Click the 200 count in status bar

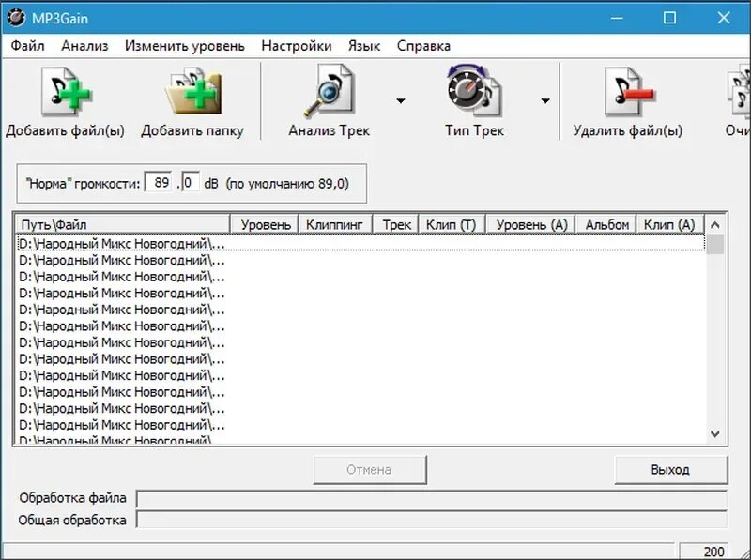click(x=713, y=552)
